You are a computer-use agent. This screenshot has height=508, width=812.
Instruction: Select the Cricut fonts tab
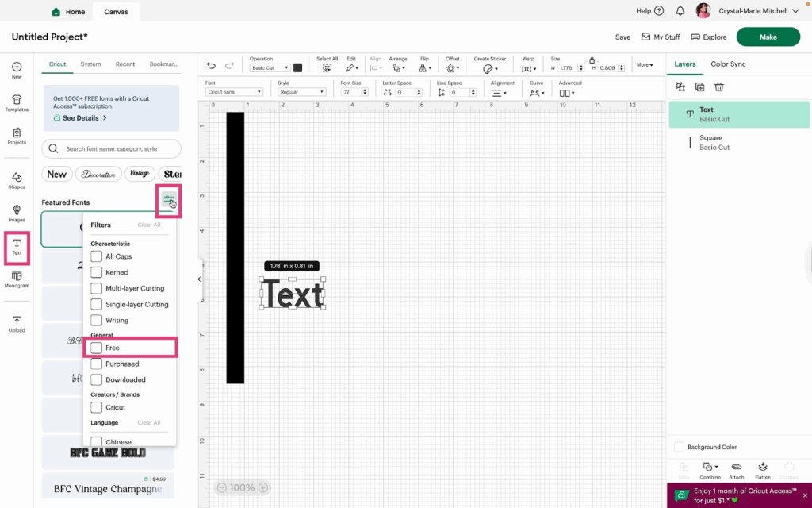click(57, 64)
